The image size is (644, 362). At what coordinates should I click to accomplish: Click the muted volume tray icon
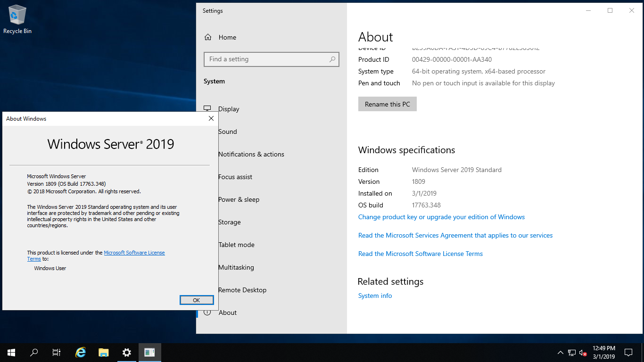[x=583, y=353]
